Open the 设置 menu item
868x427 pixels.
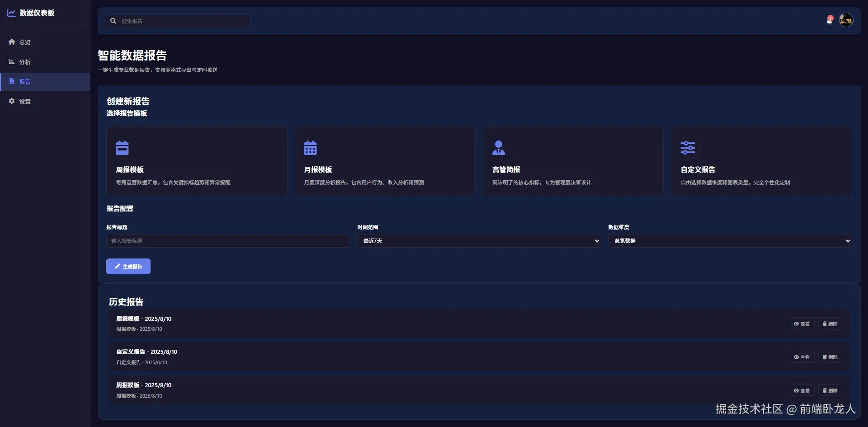click(x=45, y=102)
